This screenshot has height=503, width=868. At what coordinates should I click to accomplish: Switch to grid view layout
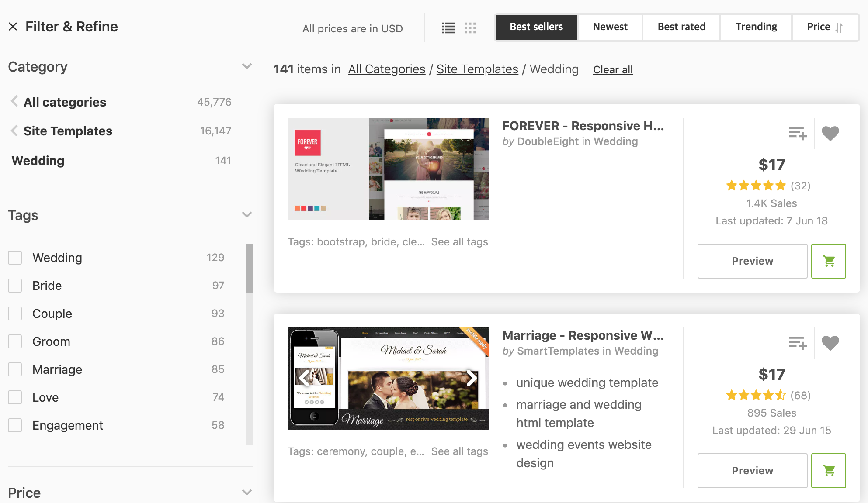tap(470, 28)
